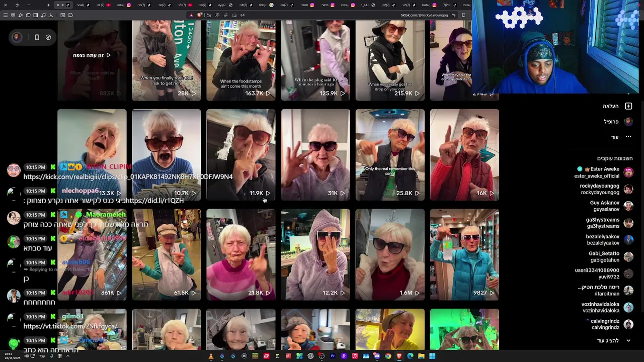Open Ester Aweke followed account
Image resolution: width=644 pixels, height=362 pixels.
[604, 172]
